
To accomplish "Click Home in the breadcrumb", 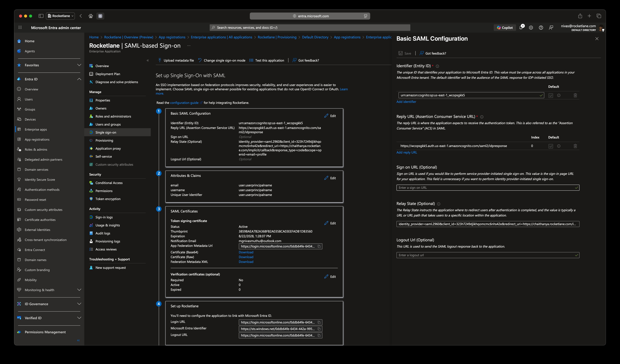I will pyautogui.click(x=94, y=37).
